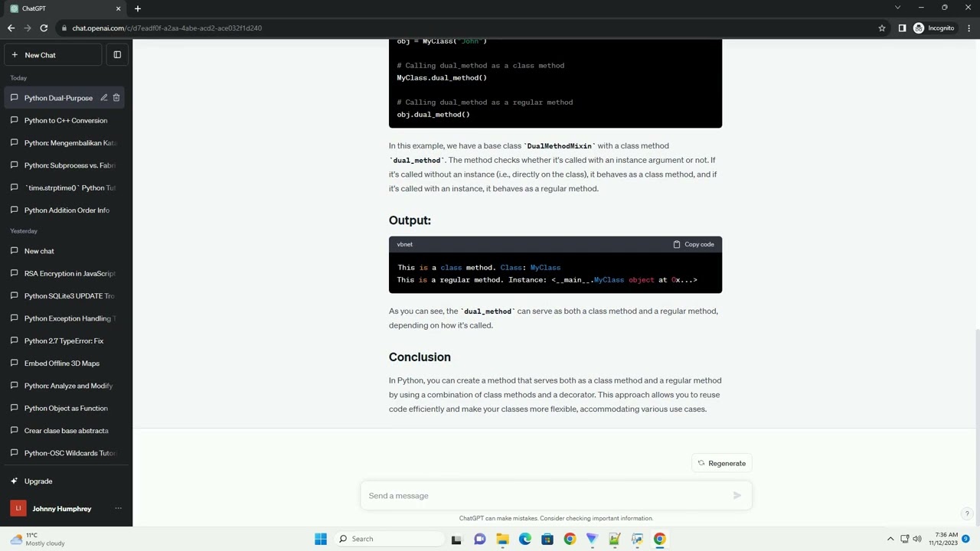Open Crear clase base abstracta chat
This screenshot has height=551, width=980.
coord(66,431)
